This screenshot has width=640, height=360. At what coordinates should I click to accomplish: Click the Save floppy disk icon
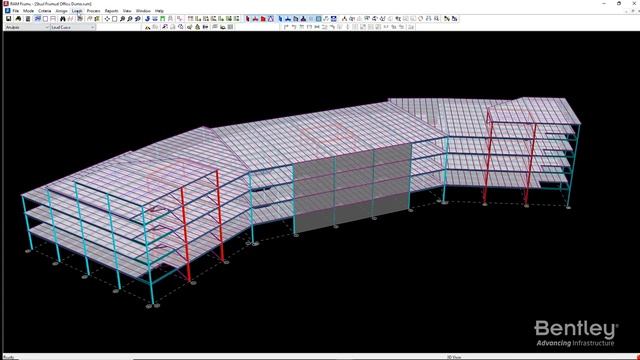[8, 19]
